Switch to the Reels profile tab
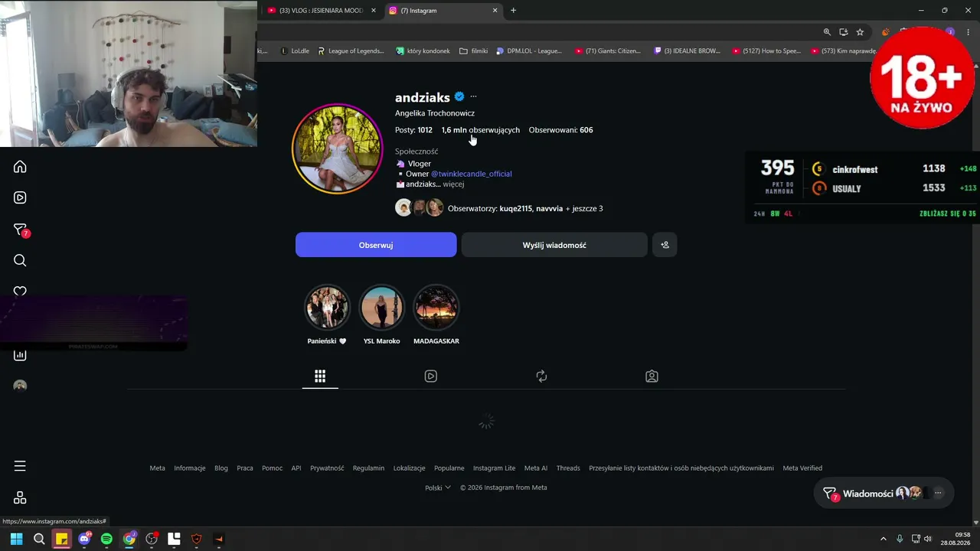The height and width of the screenshot is (551, 980). (x=431, y=377)
